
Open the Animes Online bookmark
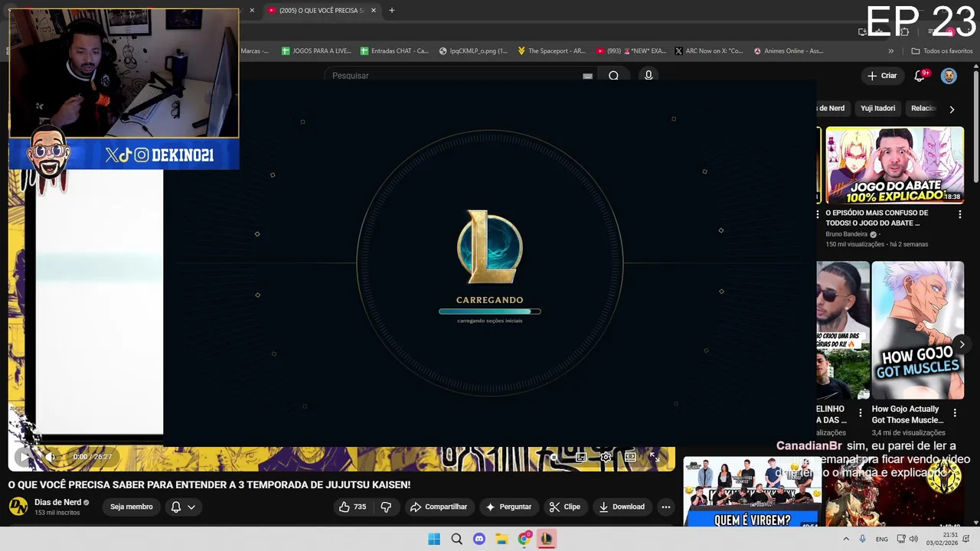788,51
